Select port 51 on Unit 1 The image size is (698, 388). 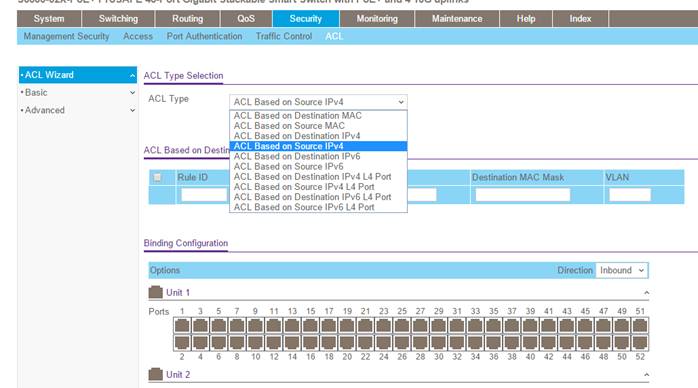click(640, 326)
